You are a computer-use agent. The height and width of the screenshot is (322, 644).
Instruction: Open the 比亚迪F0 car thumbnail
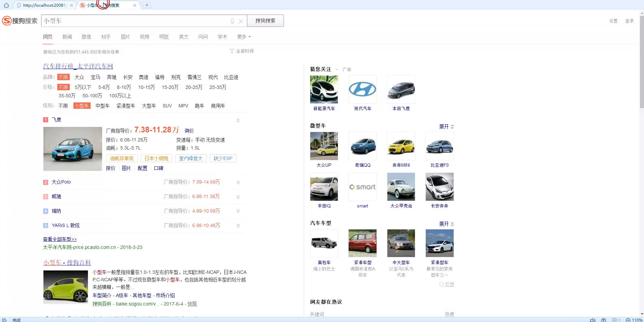coord(440,146)
